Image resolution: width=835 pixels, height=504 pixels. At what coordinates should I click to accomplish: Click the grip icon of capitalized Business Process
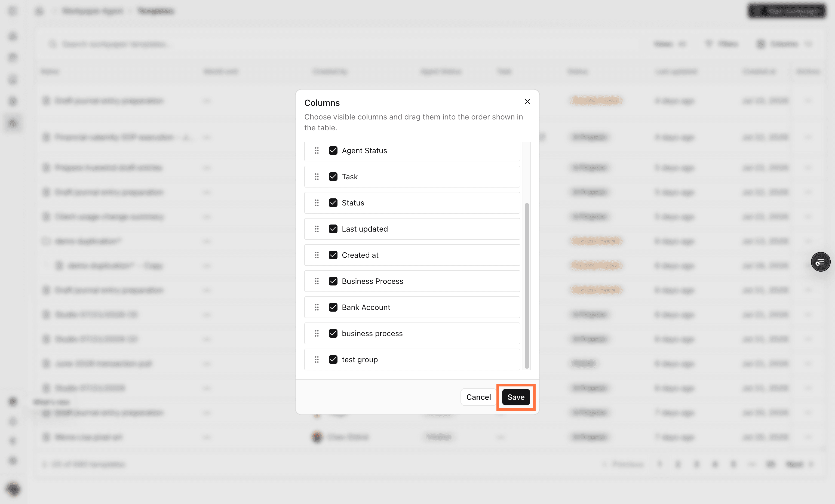coord(317,281)
